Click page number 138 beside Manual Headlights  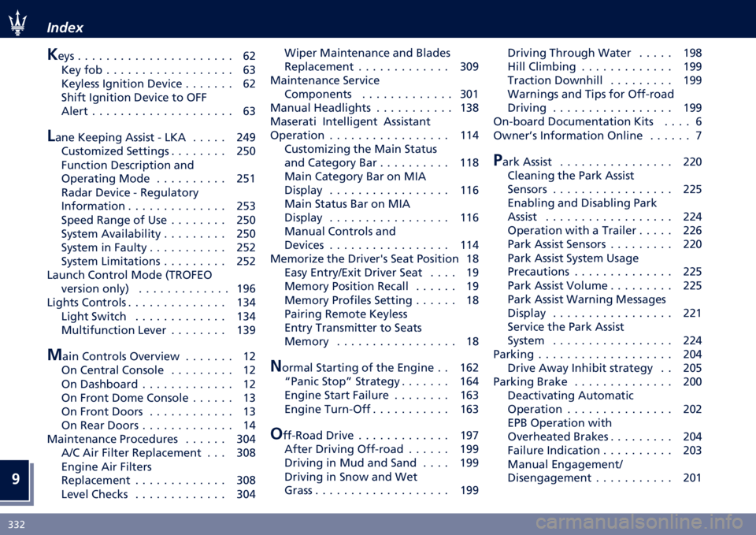click(469, 108)
